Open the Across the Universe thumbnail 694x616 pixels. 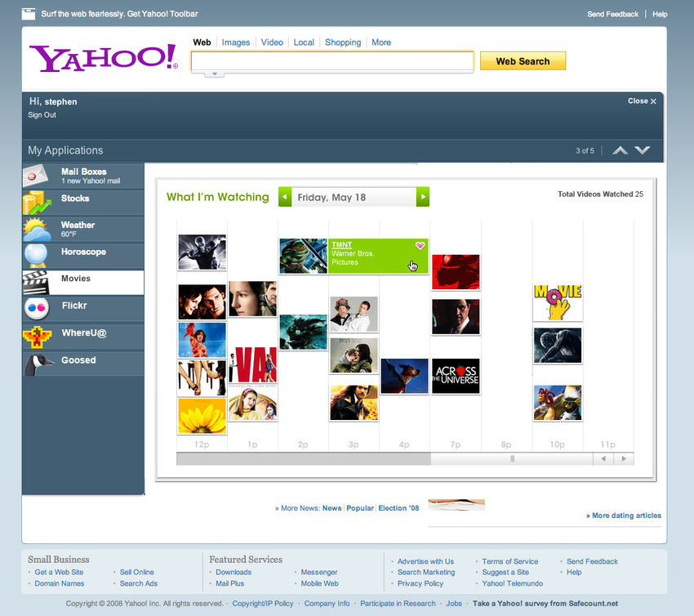tap(456, 376)
